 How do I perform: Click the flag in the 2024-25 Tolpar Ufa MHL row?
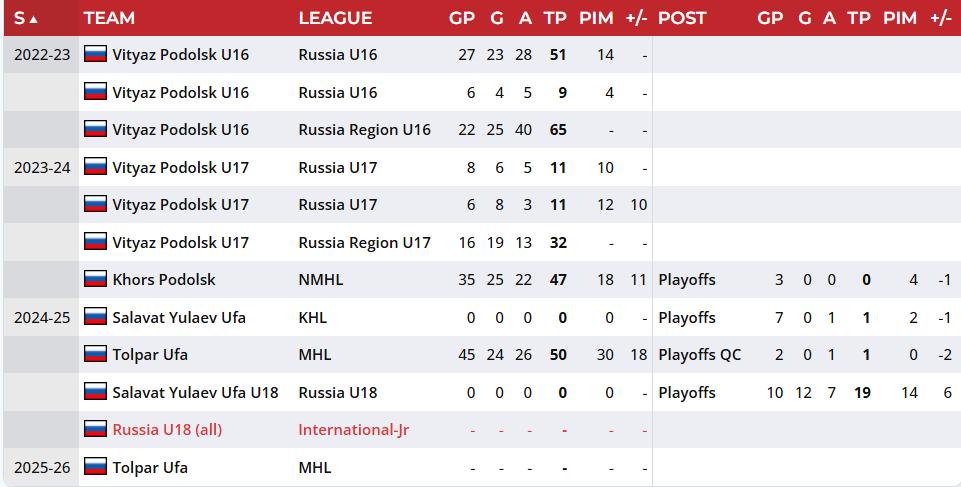click(x=96, y=354)
